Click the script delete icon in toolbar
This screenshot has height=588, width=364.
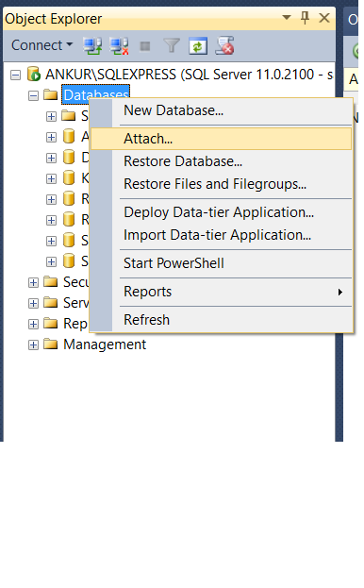224,46
